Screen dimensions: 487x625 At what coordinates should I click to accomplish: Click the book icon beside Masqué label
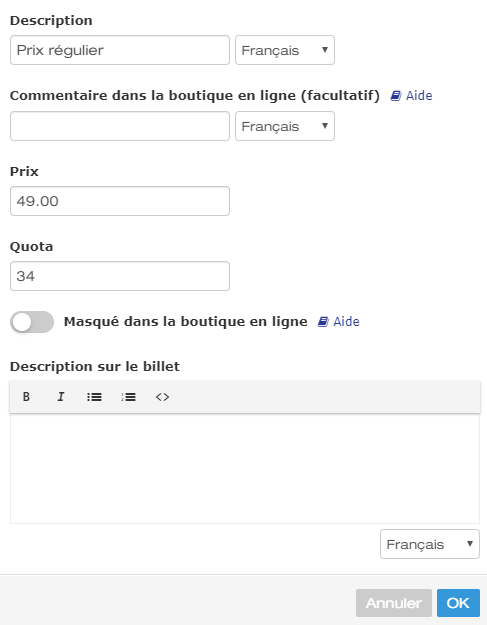tap(323, 322)
